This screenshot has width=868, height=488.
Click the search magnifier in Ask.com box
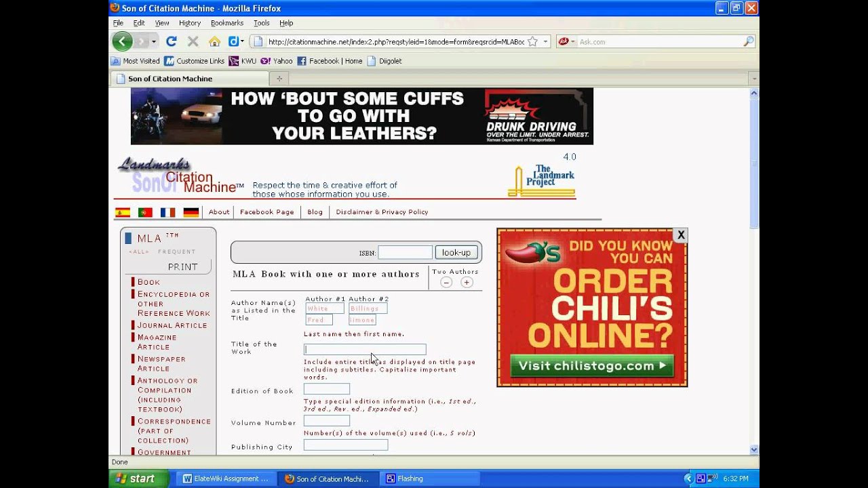748,41
